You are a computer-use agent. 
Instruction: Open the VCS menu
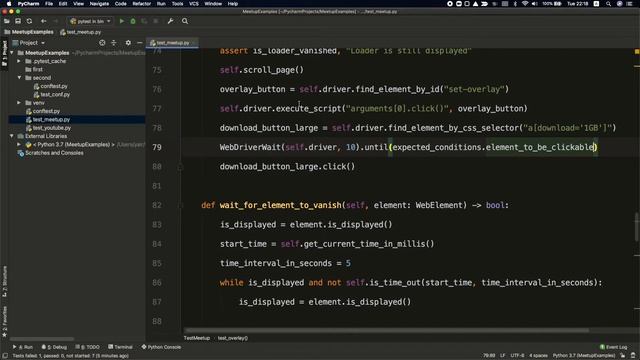pos(194,4)
